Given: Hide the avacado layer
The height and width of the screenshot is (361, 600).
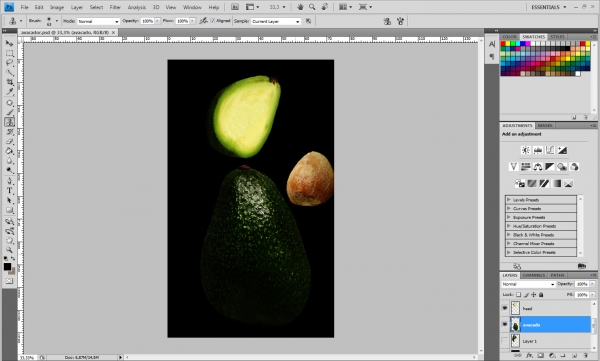Looking at the screenshot, I should click(x=505, y=325).
